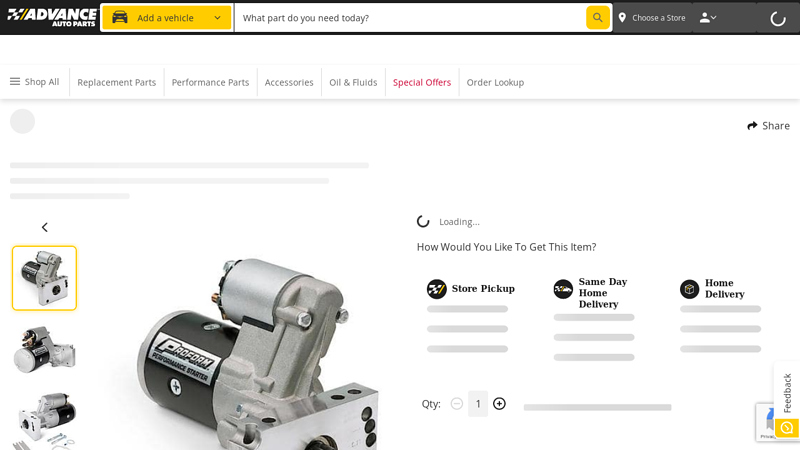Select the Store Pickup option
Image resolution: width=800 pixels, height=450 pixels.
(x=471, y=289)
